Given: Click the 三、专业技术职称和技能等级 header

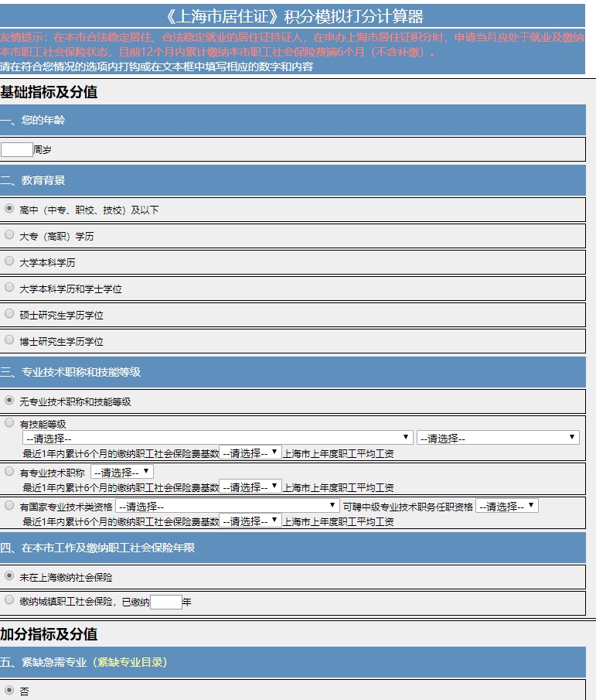Looking at the screenshot, I should click(x=293, y=372).
